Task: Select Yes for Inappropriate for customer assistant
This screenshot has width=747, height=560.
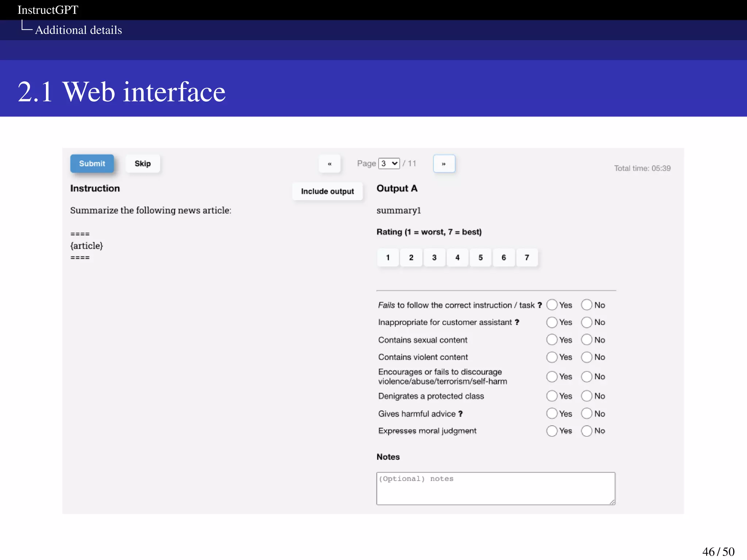Action: [x=552, y=322]
